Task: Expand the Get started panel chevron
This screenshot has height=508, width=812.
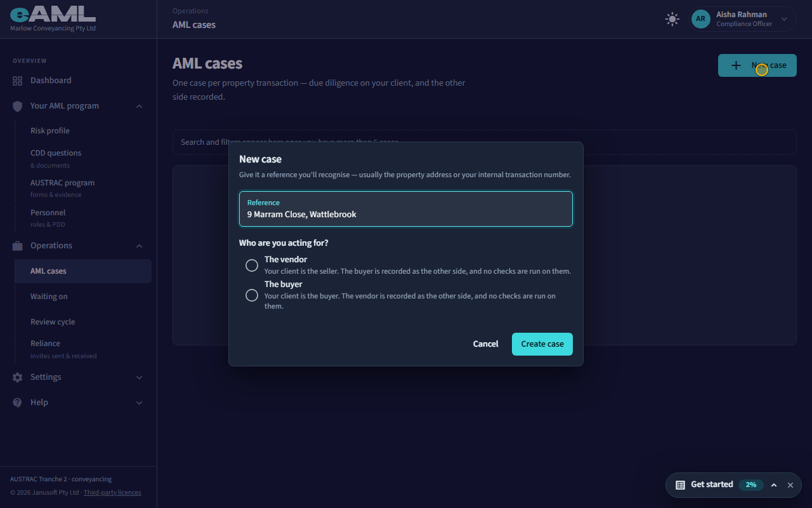Action: coord(774,485)
